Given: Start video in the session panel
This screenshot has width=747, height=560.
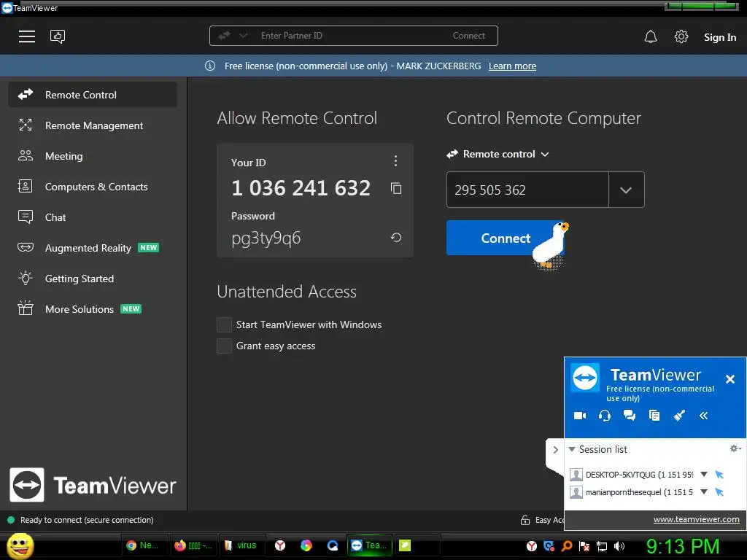Looking at the screenshot, I should coord(580,416).
